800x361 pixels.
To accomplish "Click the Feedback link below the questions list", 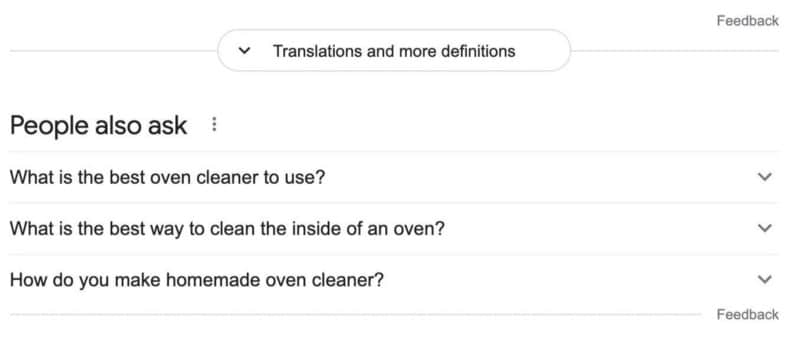I will (747, 315).
